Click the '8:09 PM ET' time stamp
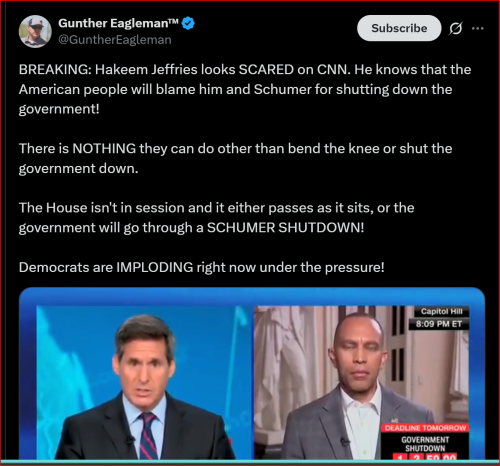The width and height of the screenshot is (500, 466). tap(439, 324)
